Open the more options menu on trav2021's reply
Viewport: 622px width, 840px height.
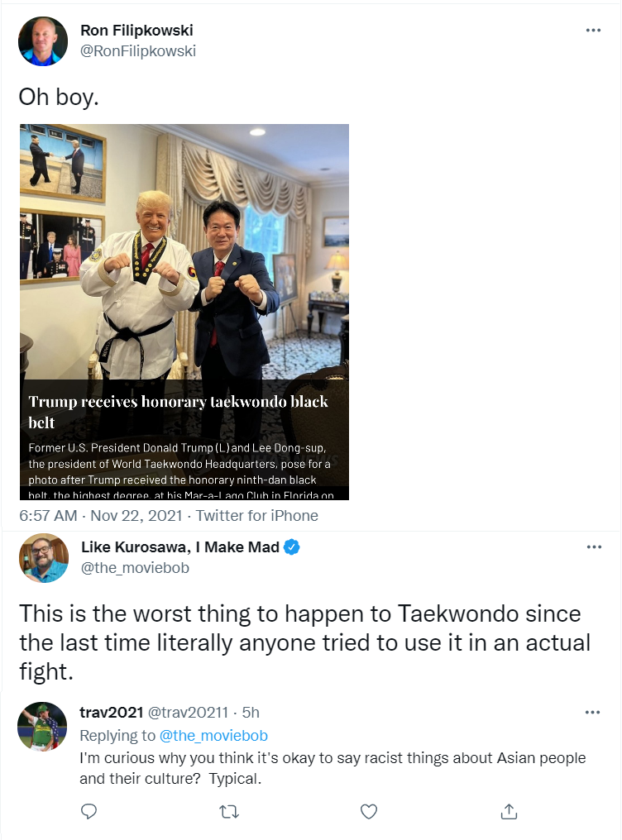tap(592, 712)
